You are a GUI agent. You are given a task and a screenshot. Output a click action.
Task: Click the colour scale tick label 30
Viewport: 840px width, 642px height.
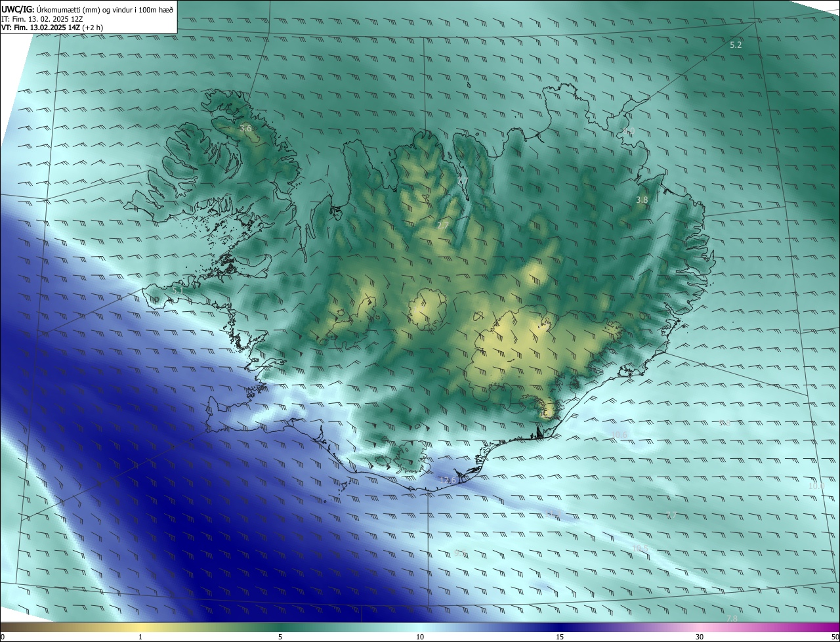click(x=700, y=637)
